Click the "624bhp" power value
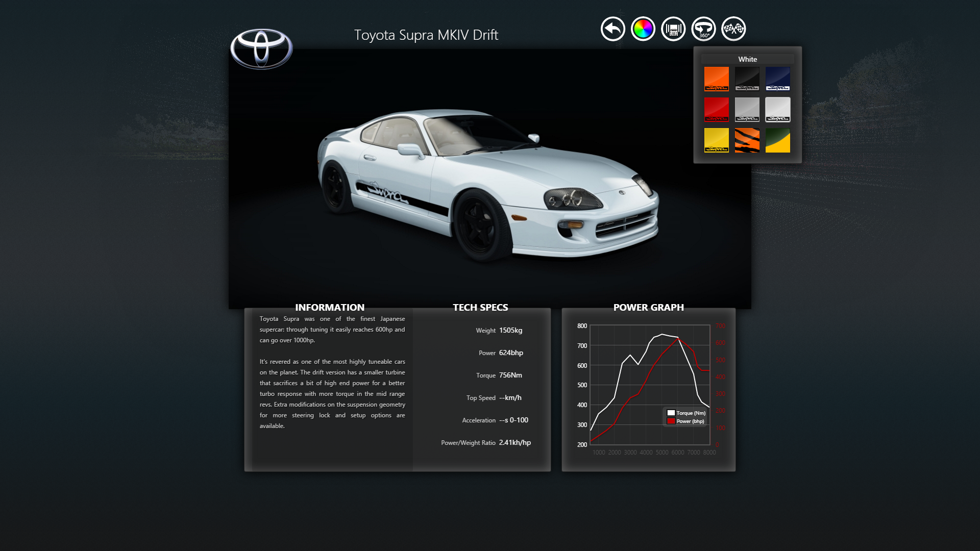The width and height of the screenshot is (980, 551). coord(511,353)
